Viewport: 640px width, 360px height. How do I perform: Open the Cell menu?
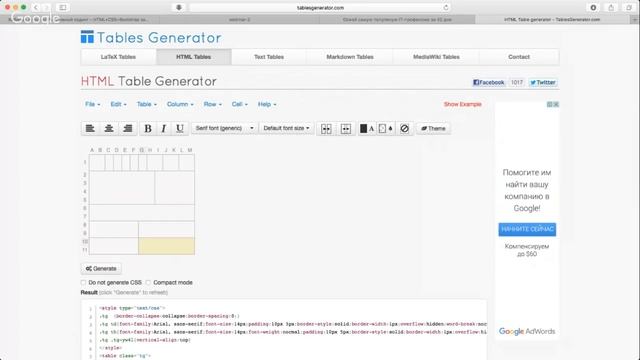coord(240,104)
